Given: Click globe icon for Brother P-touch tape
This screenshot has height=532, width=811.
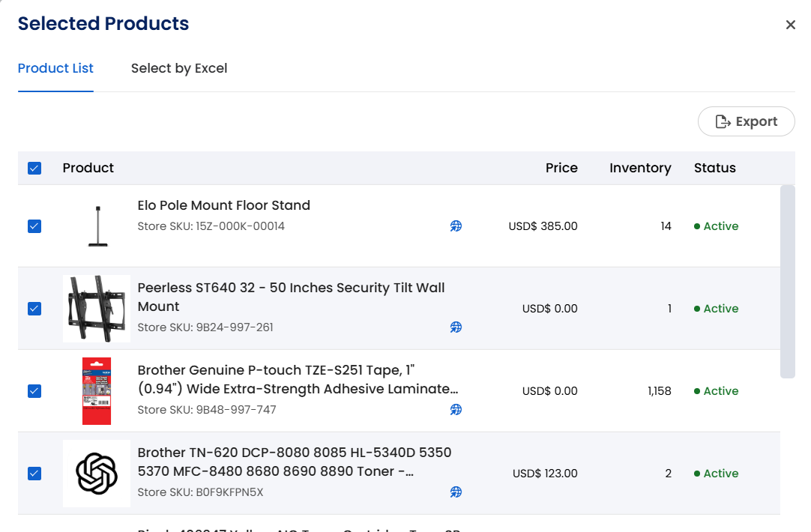Looking at the screenshot, I should pos(456,410).
